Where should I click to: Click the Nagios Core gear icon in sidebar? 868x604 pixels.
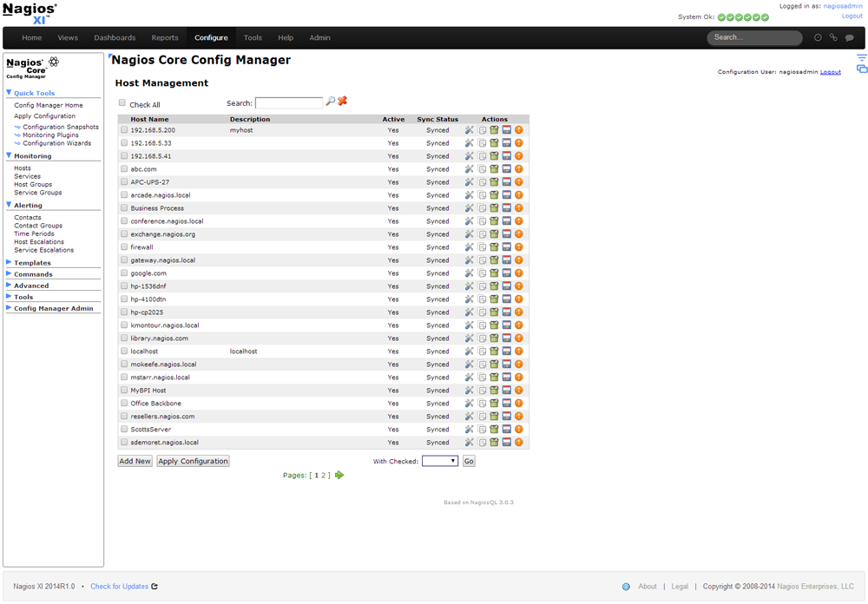coord(53,62)
